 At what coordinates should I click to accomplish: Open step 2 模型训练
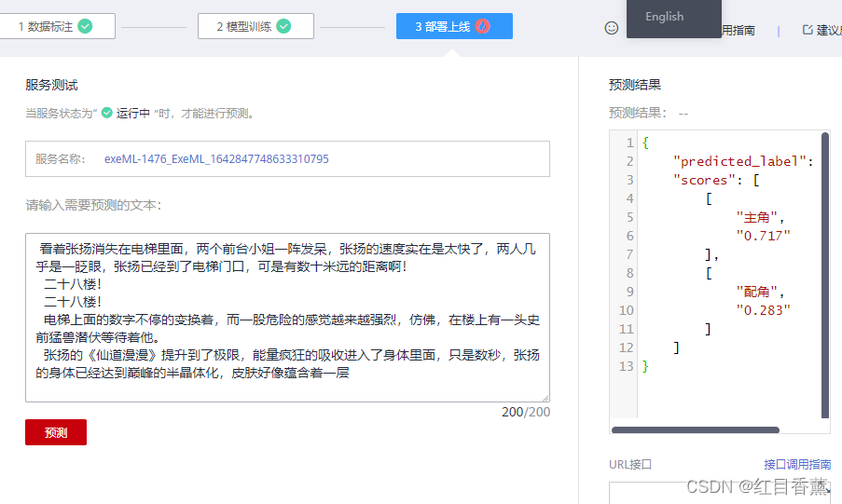coord(255,26)
